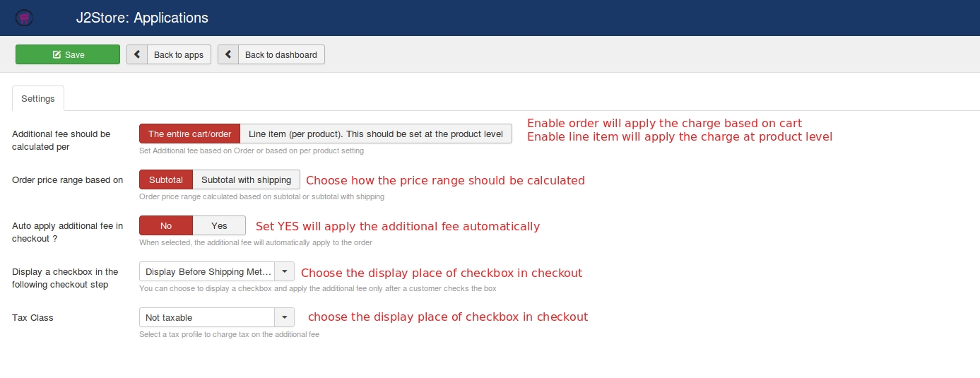Click the pencil icon on Save button
980x378 pixels.
57,55
